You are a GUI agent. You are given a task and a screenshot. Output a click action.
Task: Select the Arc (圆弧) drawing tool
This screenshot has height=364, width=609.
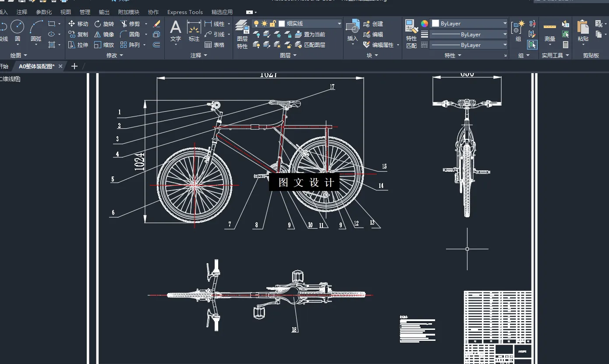click(36, 31)
